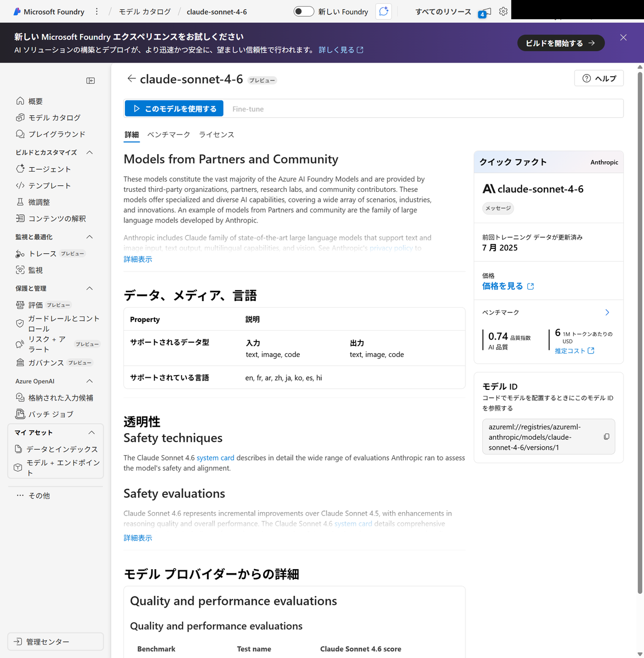Image resolution: width=644 pixels, height=658 pixels.
Task: Click claude-sonnet-4-6 breadcrumb
Action: pos(216,12)
